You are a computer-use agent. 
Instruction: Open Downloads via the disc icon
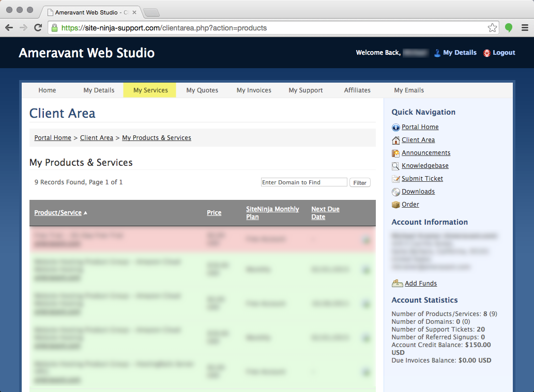(x=396, y=191)
